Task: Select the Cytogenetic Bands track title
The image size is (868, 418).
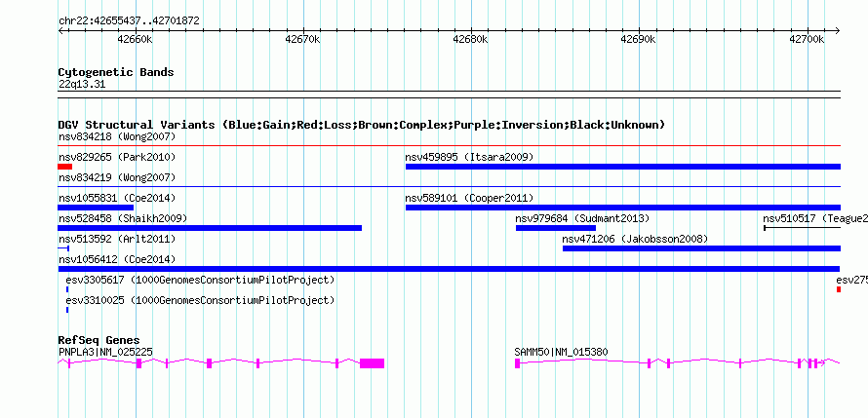Action: click(x=116, y=72)
